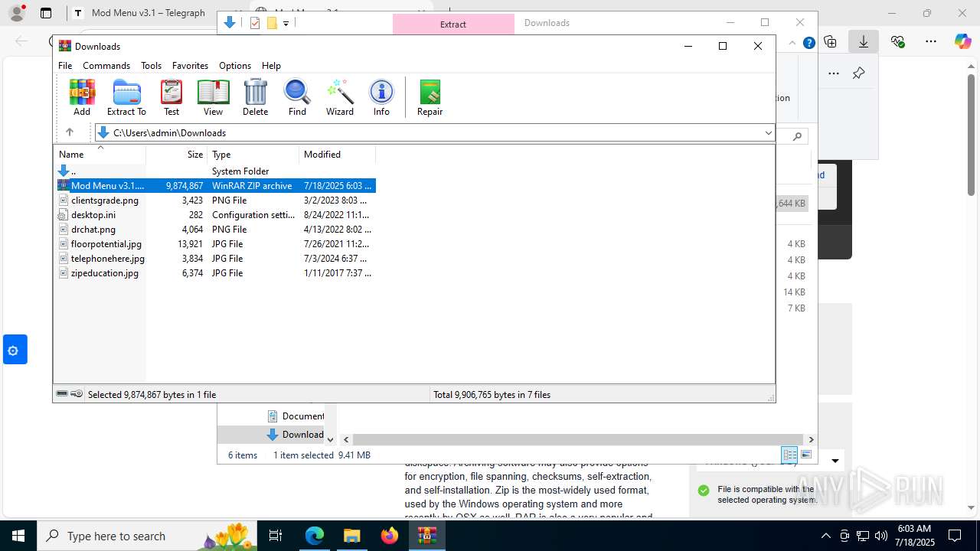This screenshot has height=551, width=980.
Task: Open the Copilot icon in Edge
Action: [962, 41]
